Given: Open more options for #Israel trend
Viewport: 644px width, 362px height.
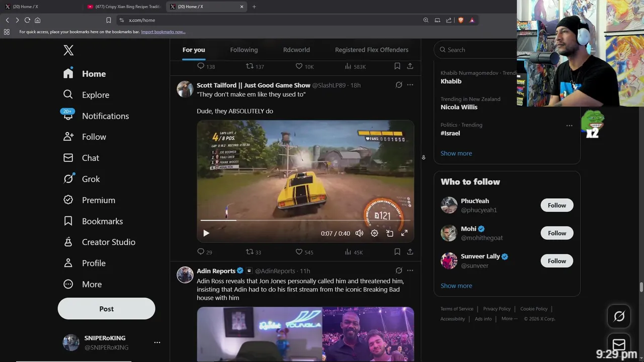Looking at the screenshot, I should [569, 126].
